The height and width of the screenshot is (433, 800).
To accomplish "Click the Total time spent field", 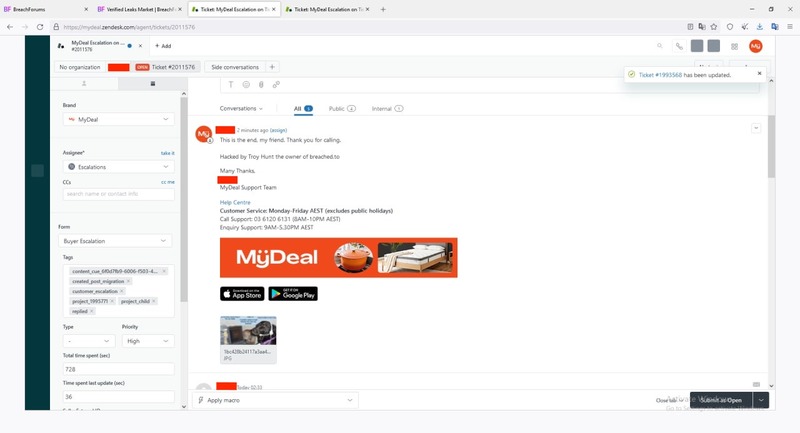I will (x=118, y=369).
